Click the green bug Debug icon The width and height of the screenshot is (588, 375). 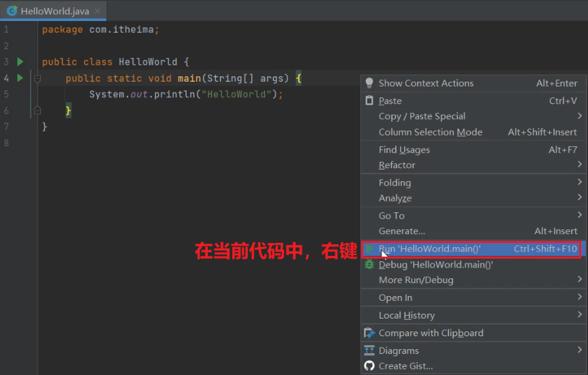(x=369, y=265)
